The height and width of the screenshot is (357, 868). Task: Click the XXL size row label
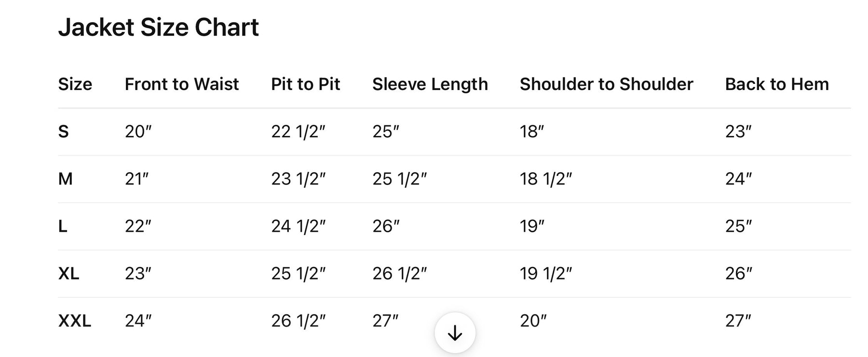[x=74, y=321]
